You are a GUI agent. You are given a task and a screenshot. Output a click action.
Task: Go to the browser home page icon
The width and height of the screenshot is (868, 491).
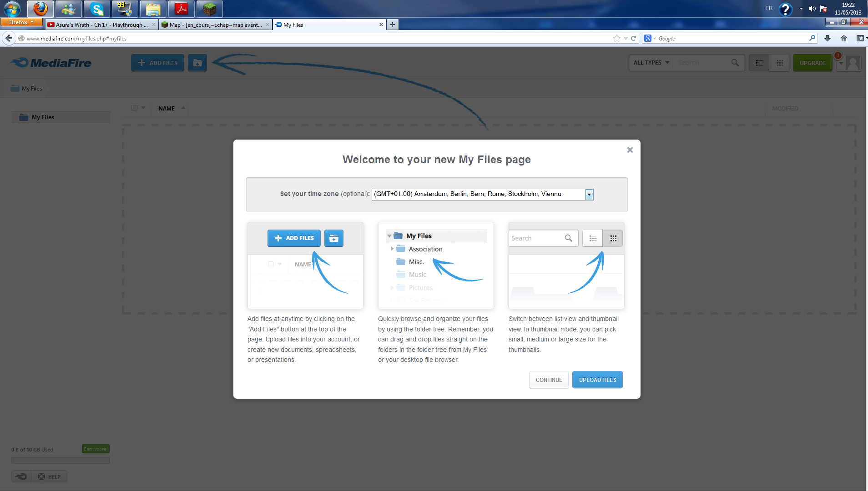click(x=844, y=39)
